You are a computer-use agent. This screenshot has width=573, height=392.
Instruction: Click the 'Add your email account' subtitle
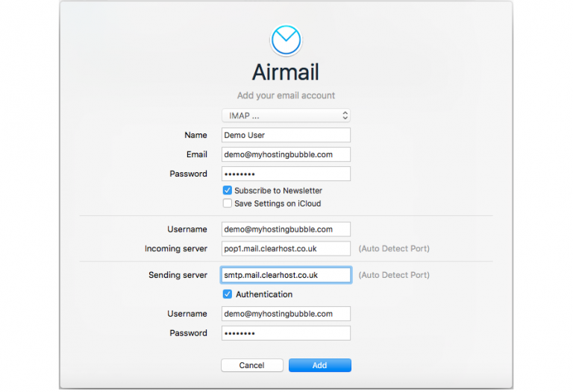coord(286,95)
